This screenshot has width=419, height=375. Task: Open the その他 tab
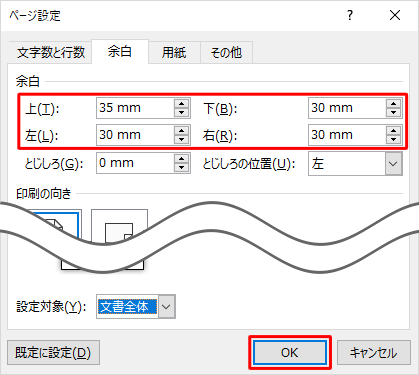pos(226,52)
